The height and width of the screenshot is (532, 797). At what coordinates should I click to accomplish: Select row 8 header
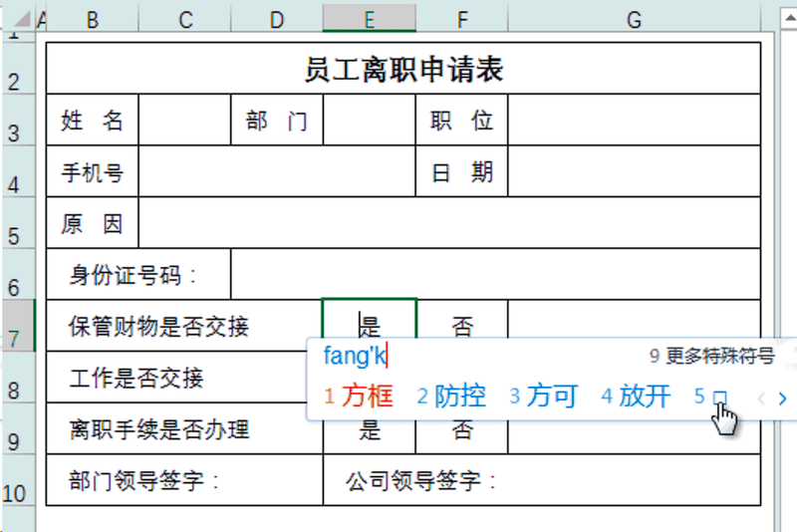tap(18, 377)
